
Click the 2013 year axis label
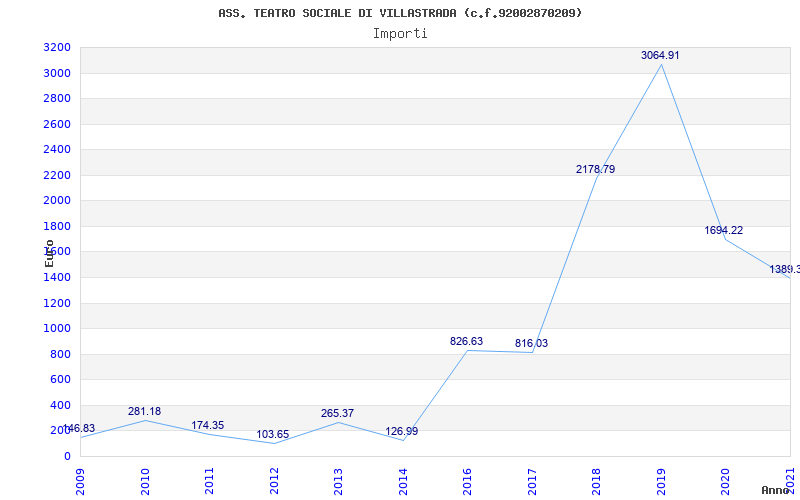click(338, 481)
